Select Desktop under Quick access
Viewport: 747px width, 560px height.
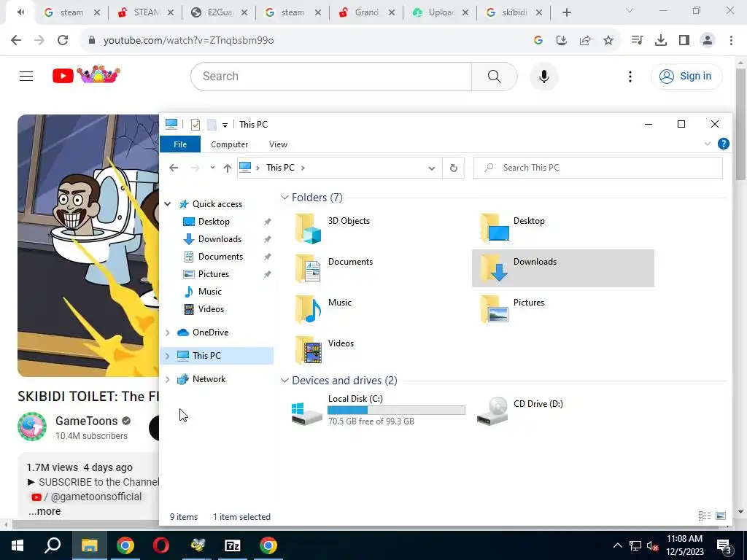tap(214, 222)
